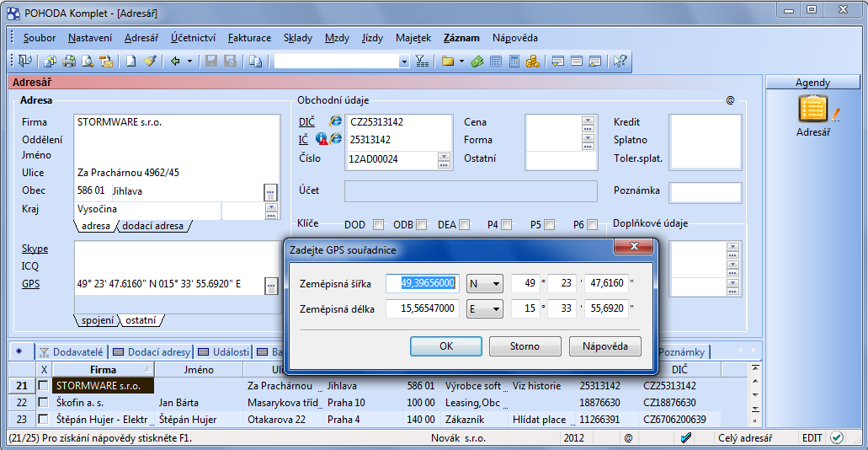Click the ellipsis button beside GPS field
The height and width of the screenshot is (450, 868).
(270, 286)
